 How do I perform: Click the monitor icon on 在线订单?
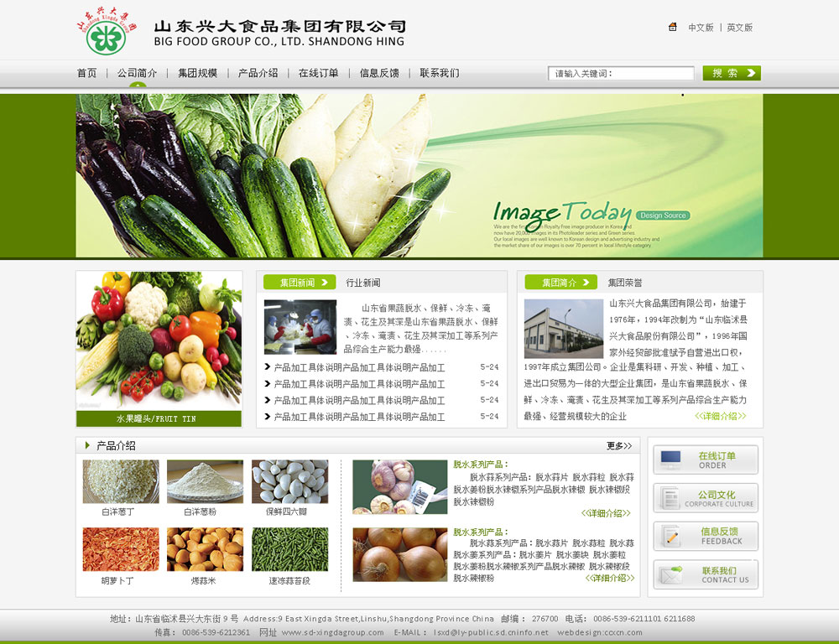670,460
